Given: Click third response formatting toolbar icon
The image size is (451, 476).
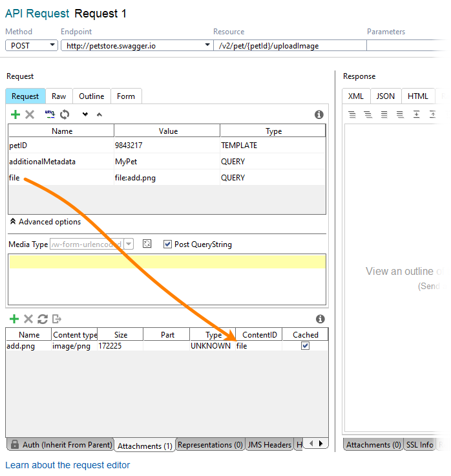Looking at the screenshot, I should pyautogui.click(x=384, y=114).
